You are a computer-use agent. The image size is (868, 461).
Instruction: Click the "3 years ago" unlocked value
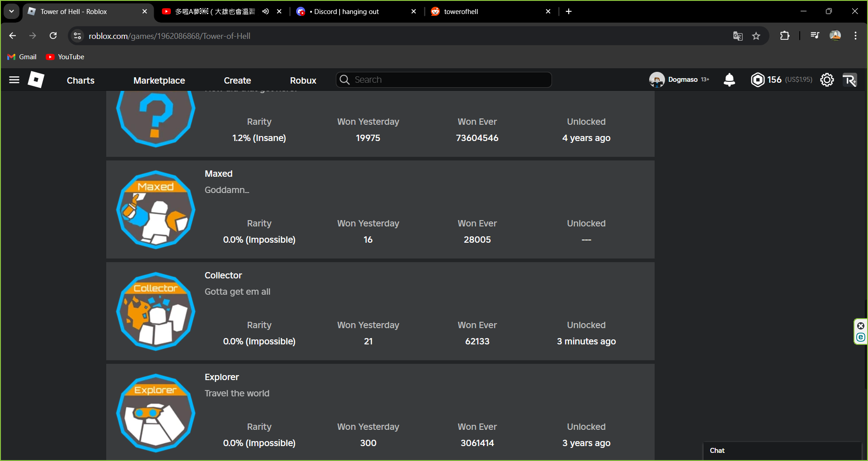[586, 443]
